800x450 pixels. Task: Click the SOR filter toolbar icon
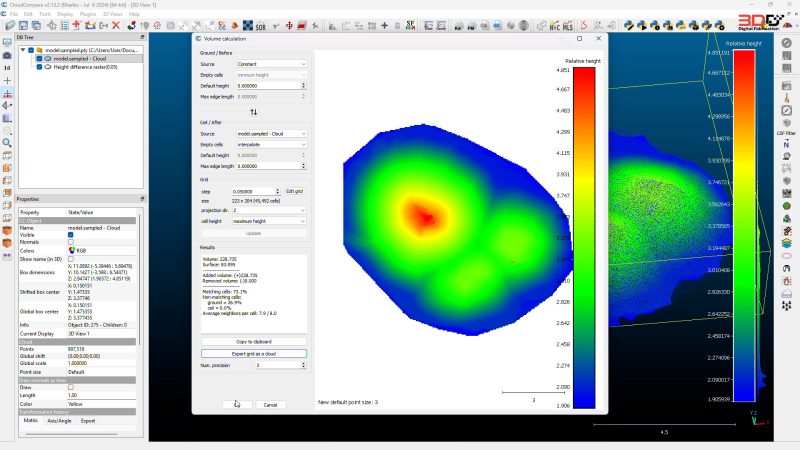261,26
